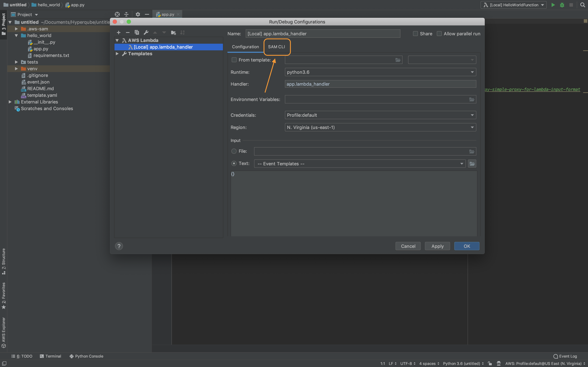Open the Terminal tool window tab
The height and width of the screenshot is (367, 588).
tap(51, 356)
